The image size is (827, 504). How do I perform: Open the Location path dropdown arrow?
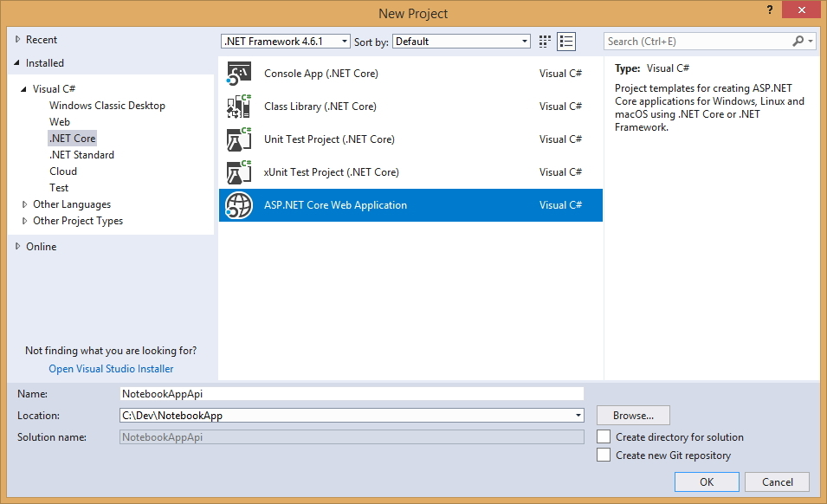(578, 416)
